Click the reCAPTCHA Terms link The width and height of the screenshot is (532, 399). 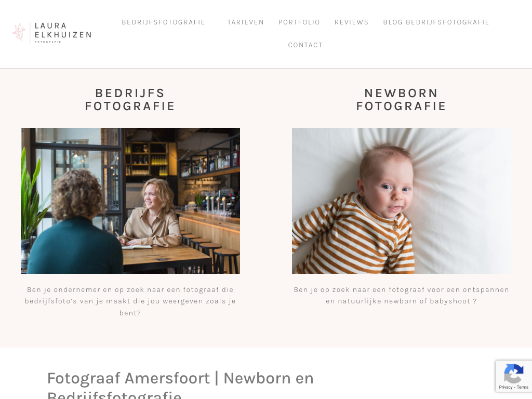tap(523, 387)
